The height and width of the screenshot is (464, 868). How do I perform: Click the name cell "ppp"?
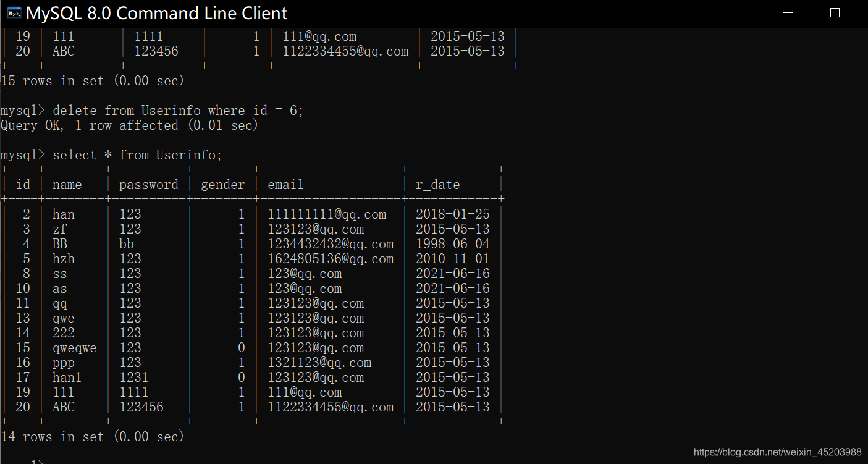point(64,363)
